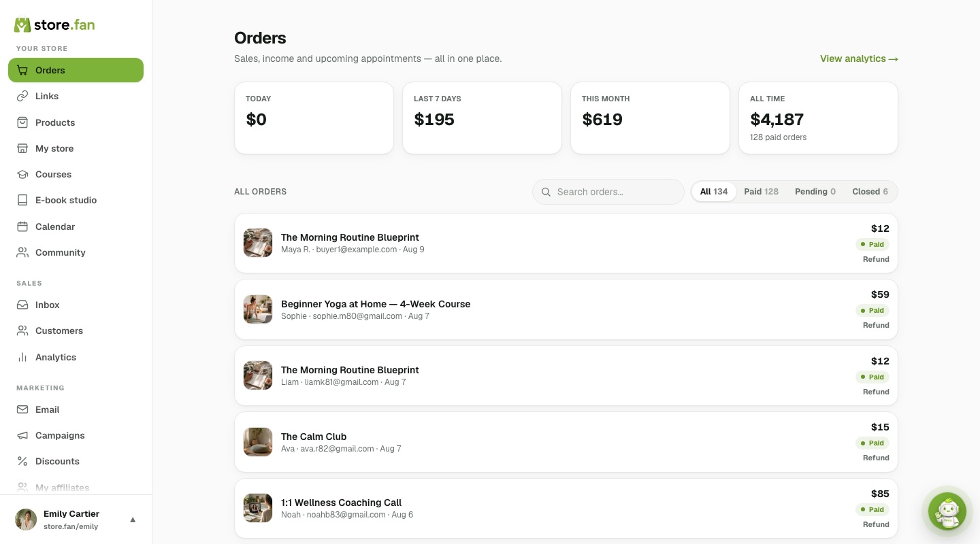Click the Calendar icon in sidebar
This screenshot has height=544, width=980.
click(22, 226)
